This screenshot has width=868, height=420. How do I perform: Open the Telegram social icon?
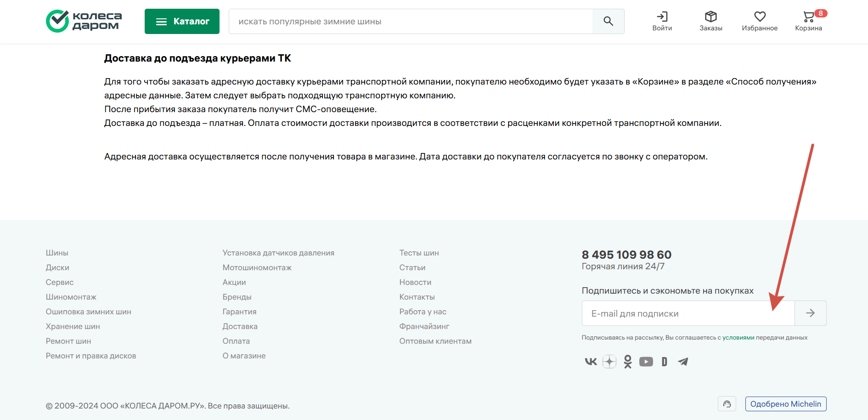click(x=683, y=362)
